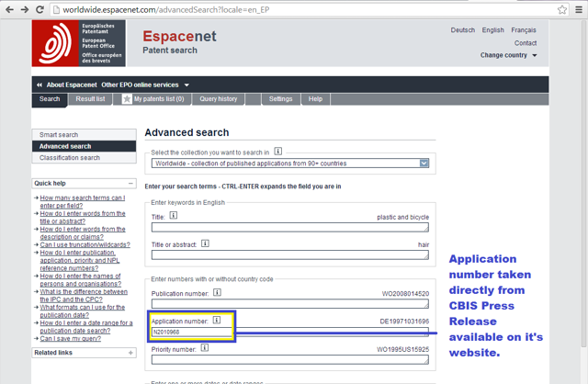The width and height of the screenshot is (588, 384).
Task: Bookmark page with the star icon
Action: tap(561, 9)
